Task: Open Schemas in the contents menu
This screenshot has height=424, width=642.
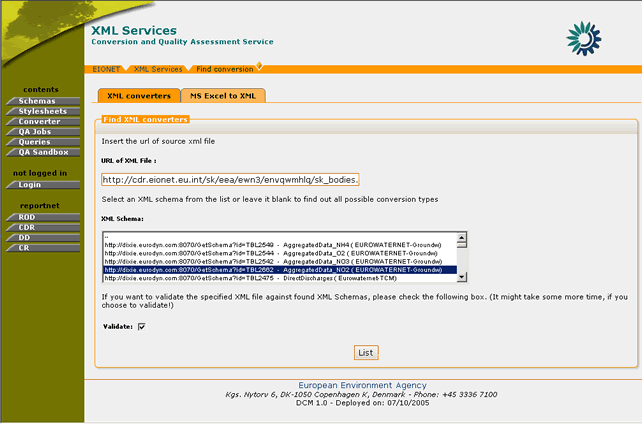Action: pos(43,101)
